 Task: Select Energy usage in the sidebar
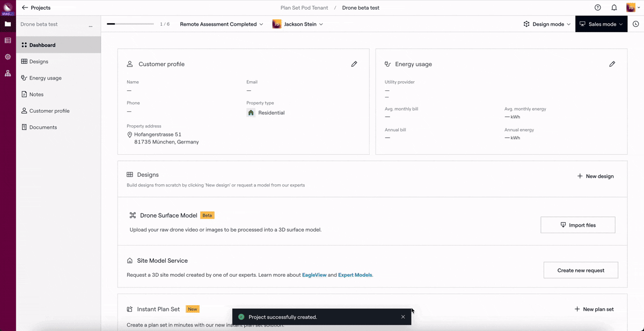click(x=45, y=78)
